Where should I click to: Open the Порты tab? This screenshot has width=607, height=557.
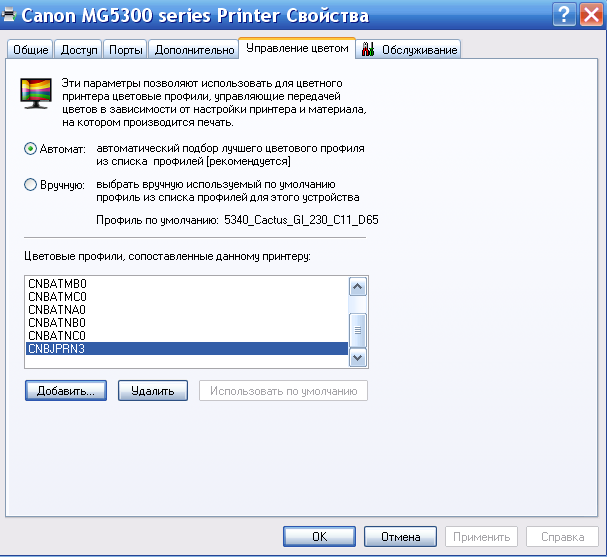click(125, 50)
